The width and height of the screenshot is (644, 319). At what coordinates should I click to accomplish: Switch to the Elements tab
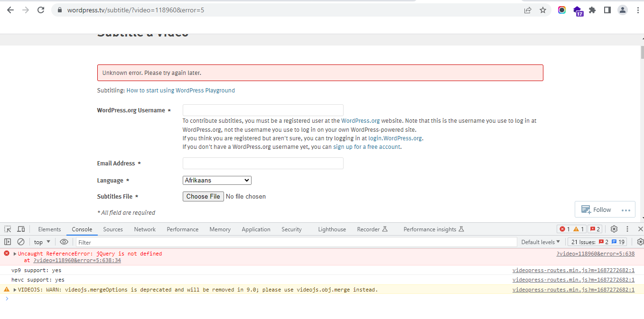tap(49, 229)
